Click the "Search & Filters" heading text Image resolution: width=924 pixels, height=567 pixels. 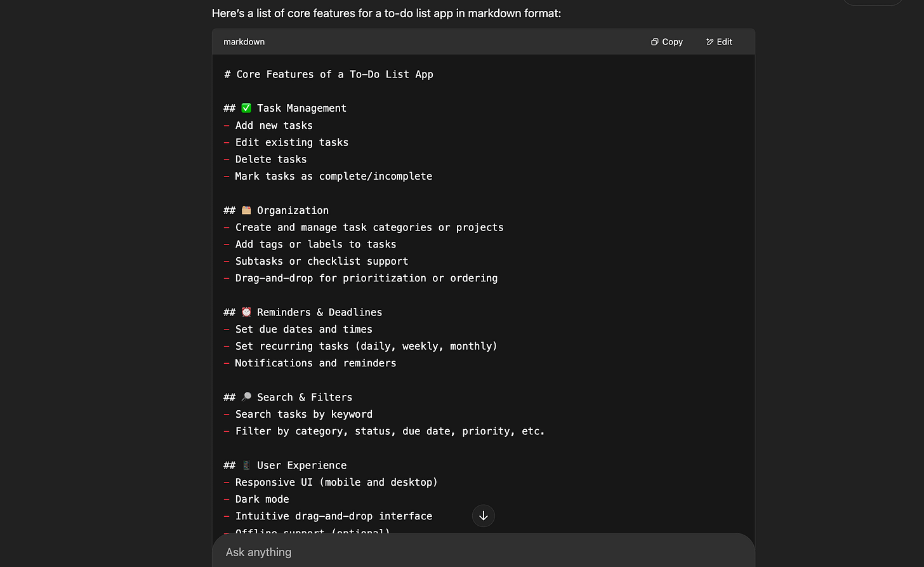tap(305, 397)
